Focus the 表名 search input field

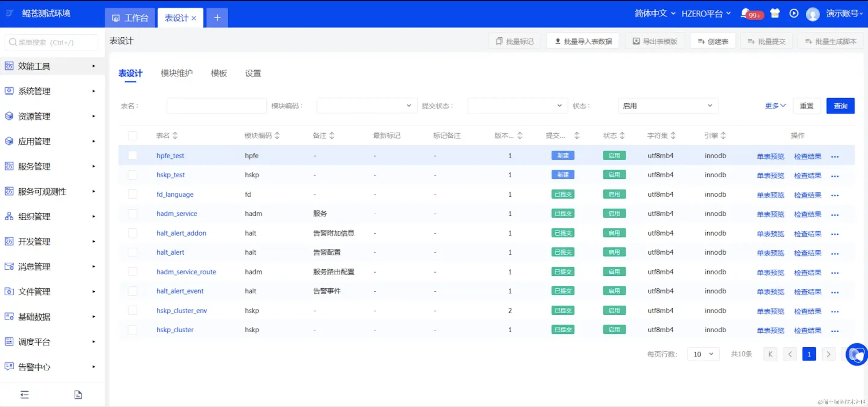216,106
